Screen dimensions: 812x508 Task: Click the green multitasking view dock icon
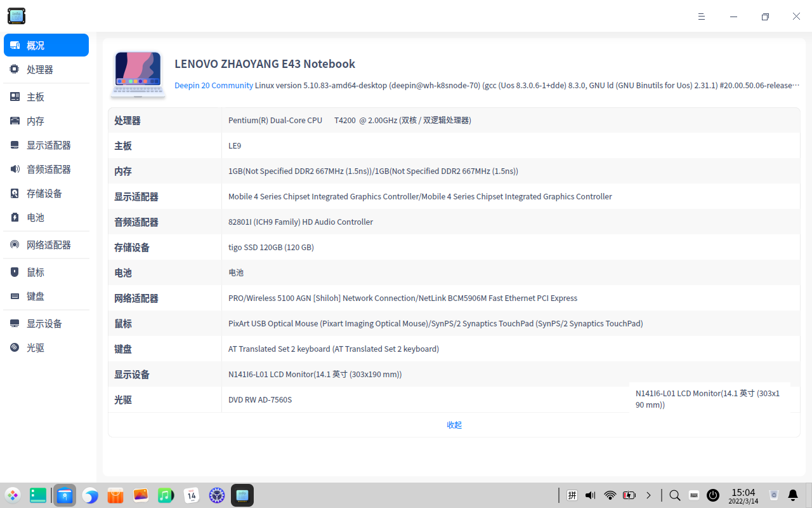click(x=38, y=495)
